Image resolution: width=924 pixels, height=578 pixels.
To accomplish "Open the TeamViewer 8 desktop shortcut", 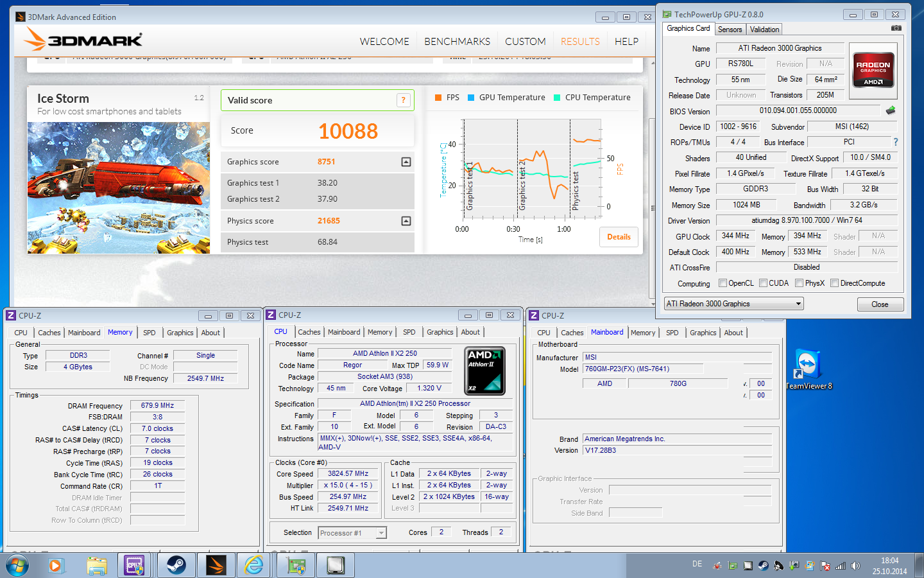I will (808, 369).
